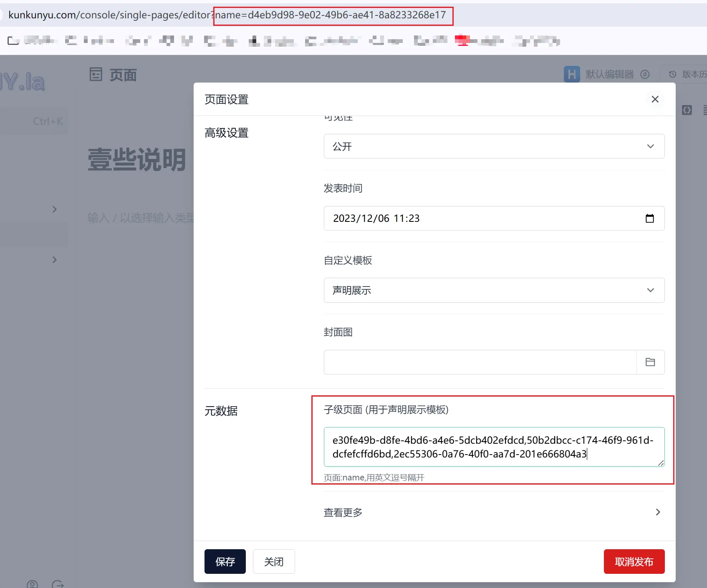Viewport: 707px width, 588px height.
Task: Click the child pages metadata text area
Action: [494, 447]
